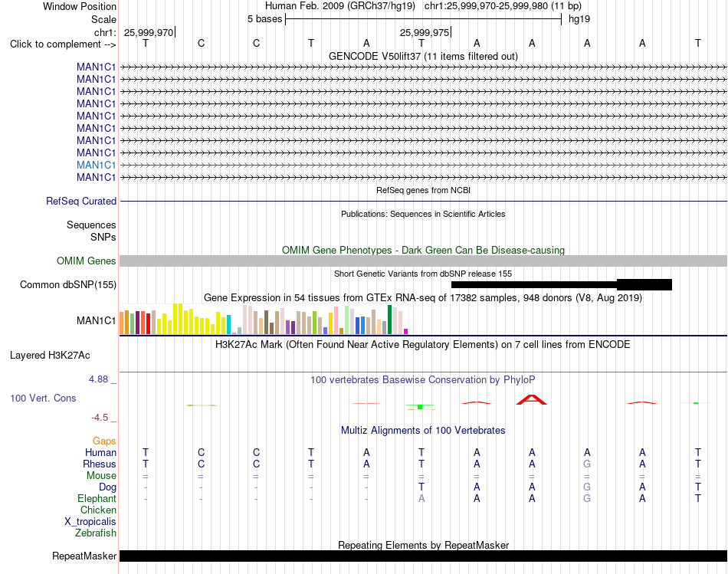Click the 'Common dbSNP(155)' label

[x=68, y=284]
